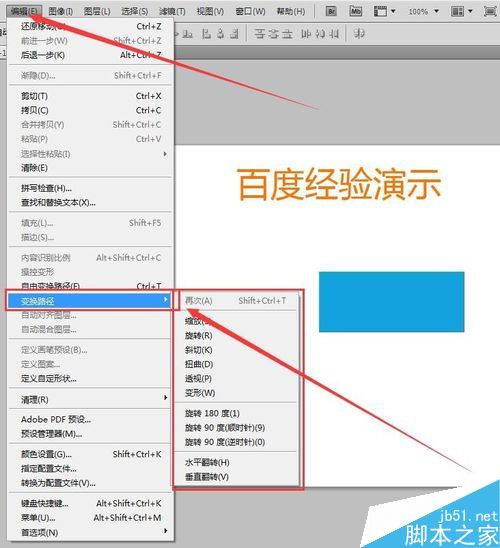Open Mini Bridge via the Mb icon
Viewport: 500px width, 548px height.
click(x=355, y=11)
